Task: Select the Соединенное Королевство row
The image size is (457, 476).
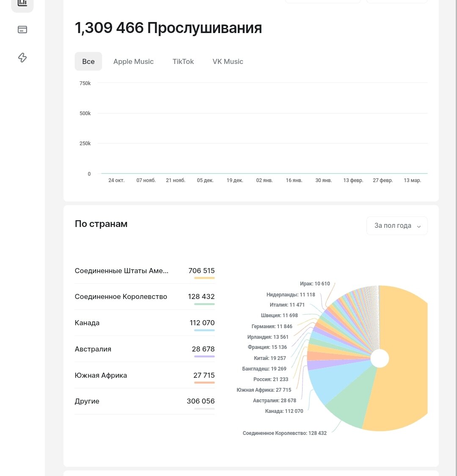Action: tap(145, 297)
